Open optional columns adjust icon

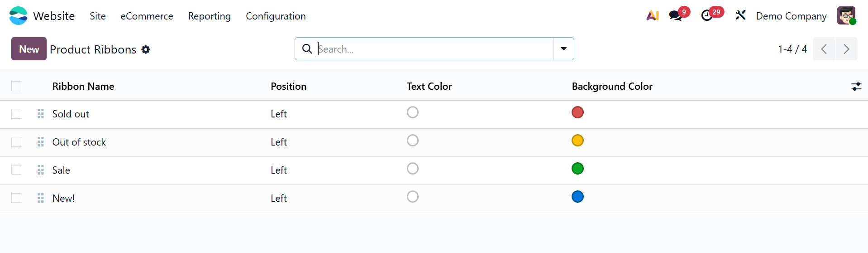click(856, 87)
